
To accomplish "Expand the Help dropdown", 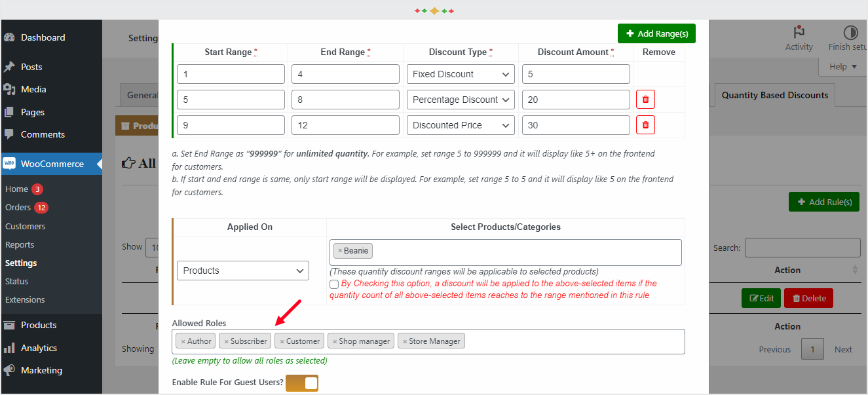I will pos(842,66).
